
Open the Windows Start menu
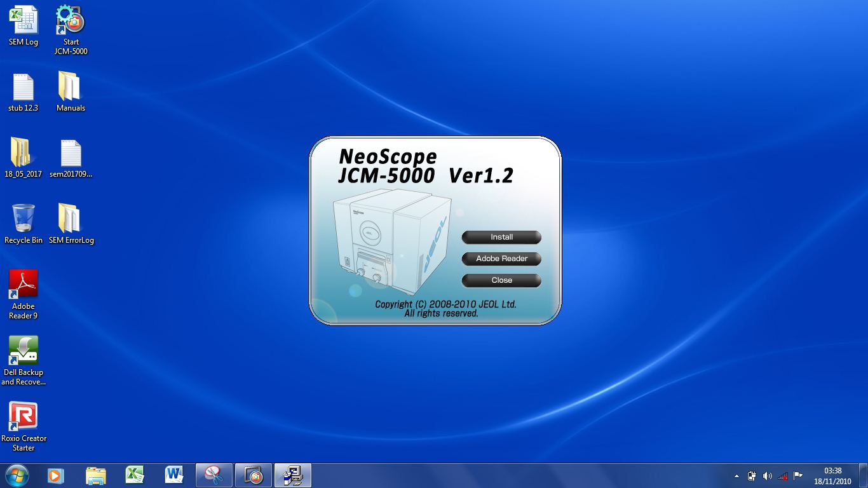pyautogui.click(x=17, y=475)
